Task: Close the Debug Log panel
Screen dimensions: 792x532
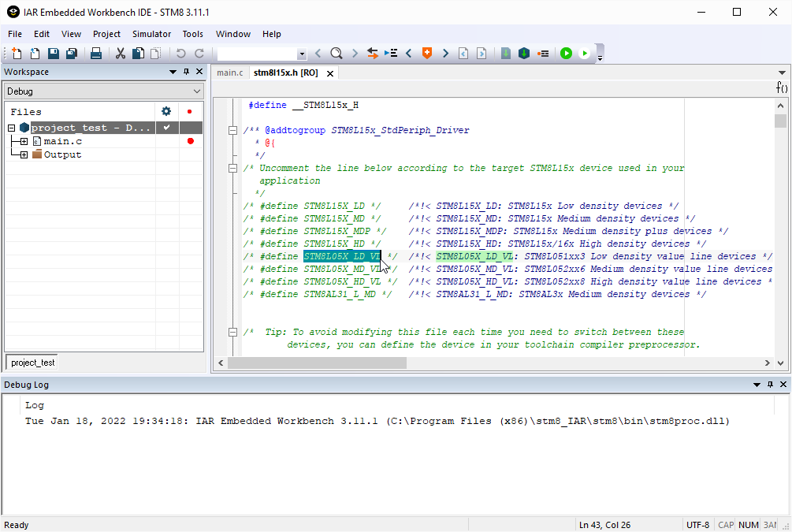Action: point(783,385)
